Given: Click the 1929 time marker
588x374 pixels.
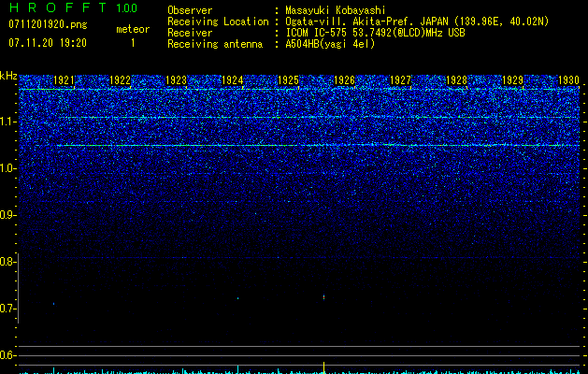Looking at the screenshot, I should click(x=512, y=80).
